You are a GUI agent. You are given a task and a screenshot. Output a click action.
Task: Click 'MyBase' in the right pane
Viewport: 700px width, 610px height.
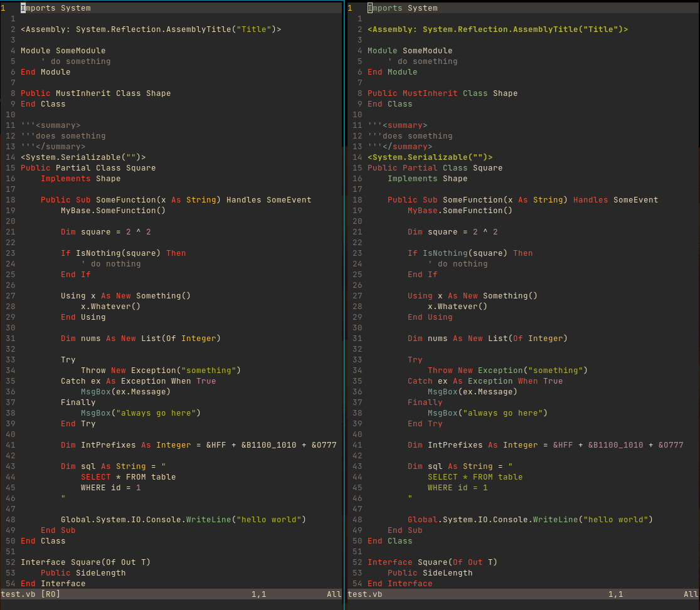click(422, 211)
